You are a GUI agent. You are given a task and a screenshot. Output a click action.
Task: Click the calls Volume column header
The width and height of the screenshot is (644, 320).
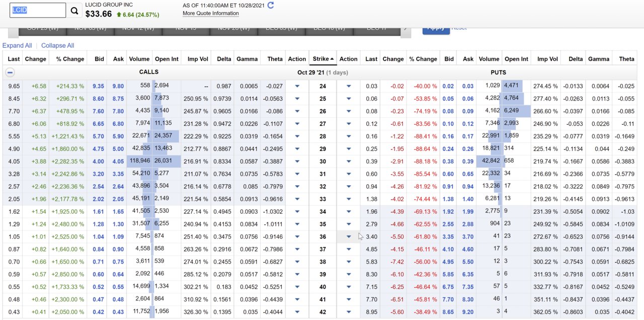139,59
